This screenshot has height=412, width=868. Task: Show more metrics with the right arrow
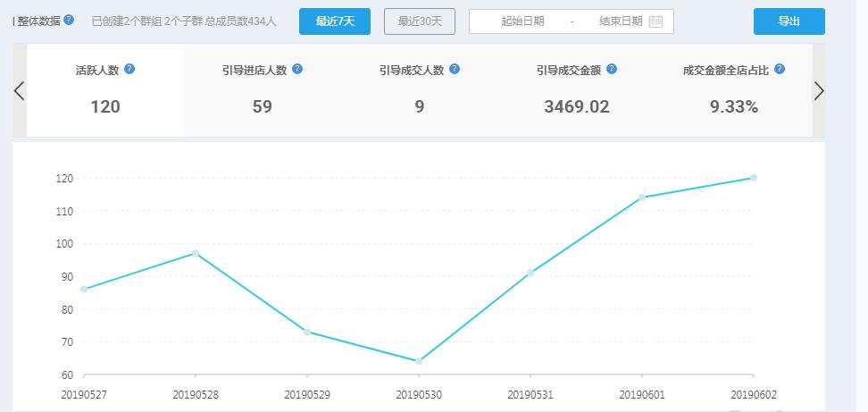pos(819,91)
